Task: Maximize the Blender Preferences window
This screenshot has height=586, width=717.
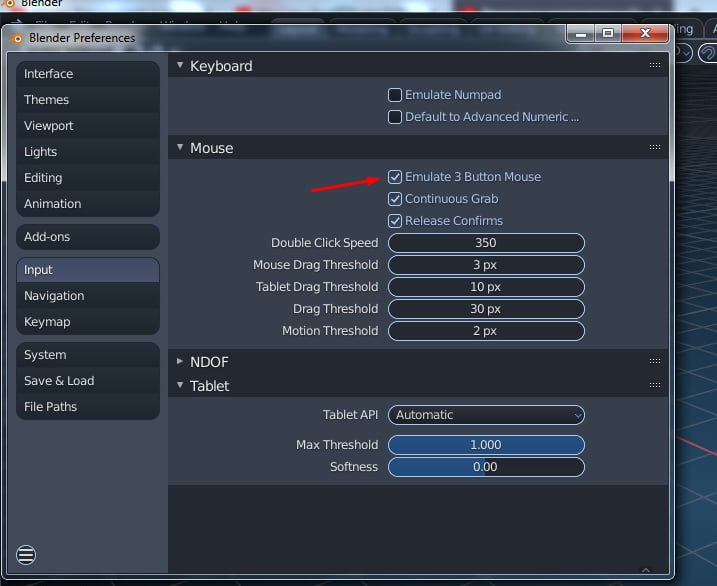Action: tap(608, 33)
